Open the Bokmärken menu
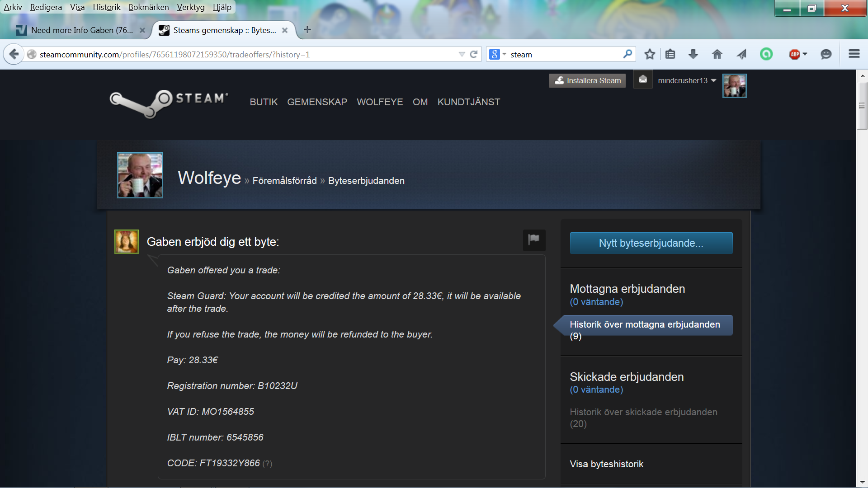Screen dimensions: 868x488 tap(148, 7)
